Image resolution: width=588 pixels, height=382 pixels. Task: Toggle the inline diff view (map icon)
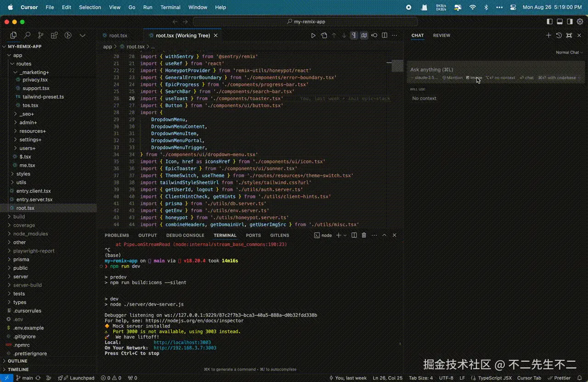point(364,35)
